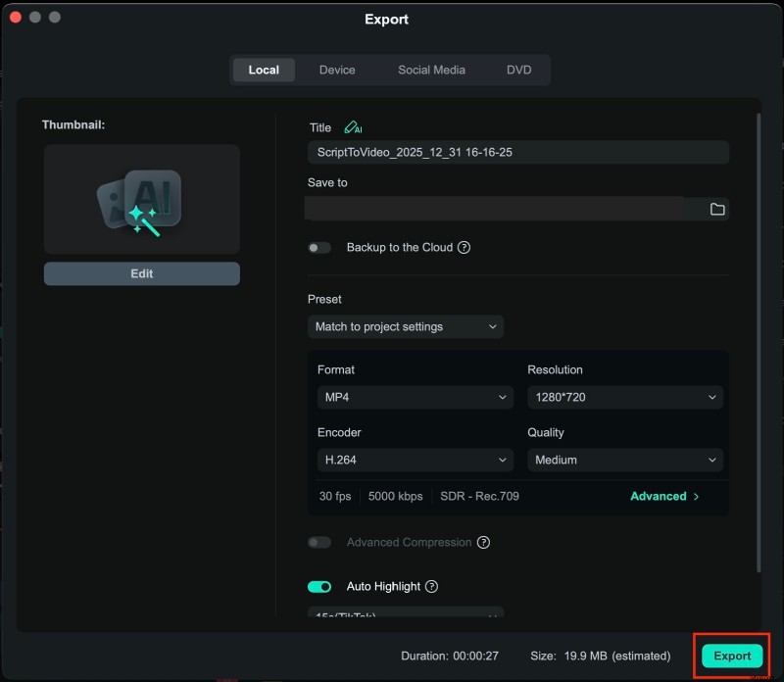784x682 pixels.
Task: Open the Resolution dropdown showing 1280*720
Action: click(x=624, y=397)
